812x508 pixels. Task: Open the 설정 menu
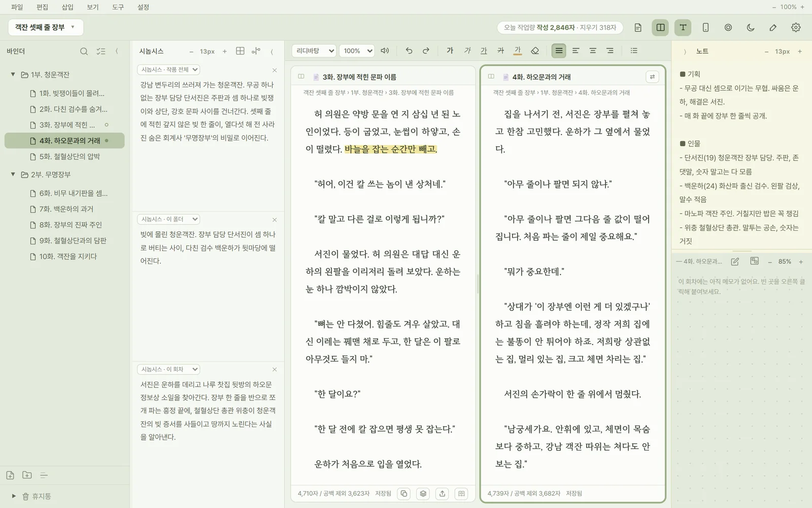tap(144, 7)
